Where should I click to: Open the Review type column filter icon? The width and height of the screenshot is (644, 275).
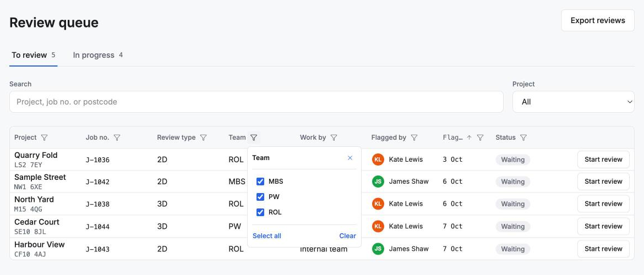[203, 137]
